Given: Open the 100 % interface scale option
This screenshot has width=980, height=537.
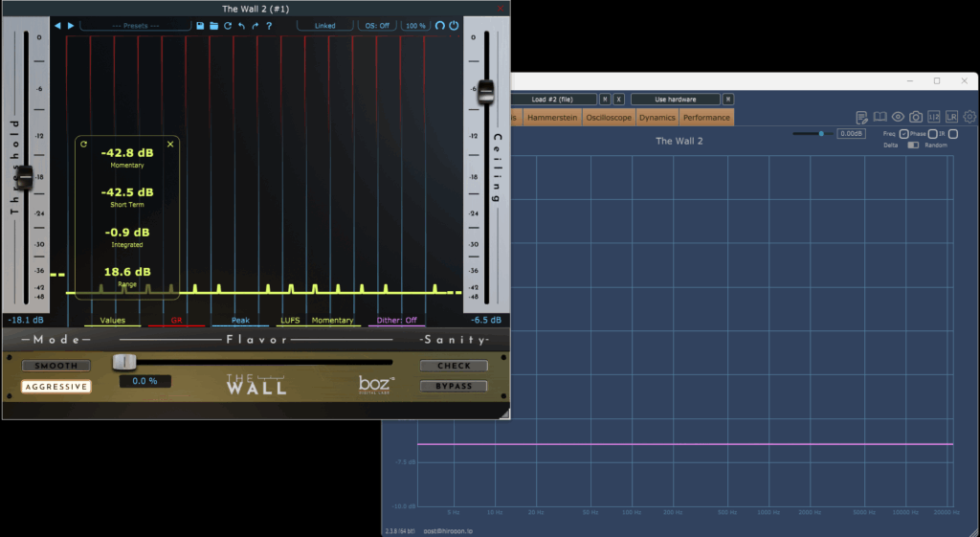Looking at the screenshot, I should tap(415, 26).
